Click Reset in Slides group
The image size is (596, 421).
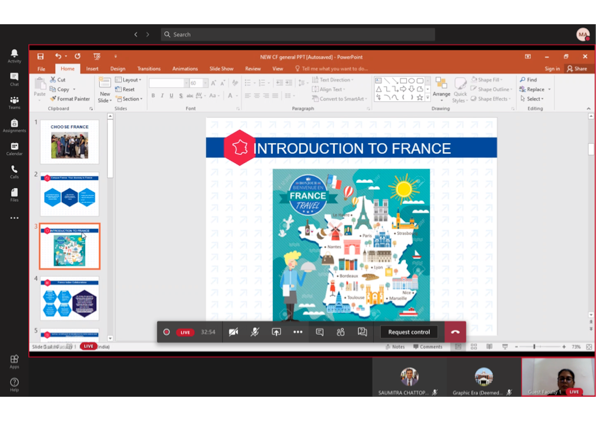pos(125,89)
